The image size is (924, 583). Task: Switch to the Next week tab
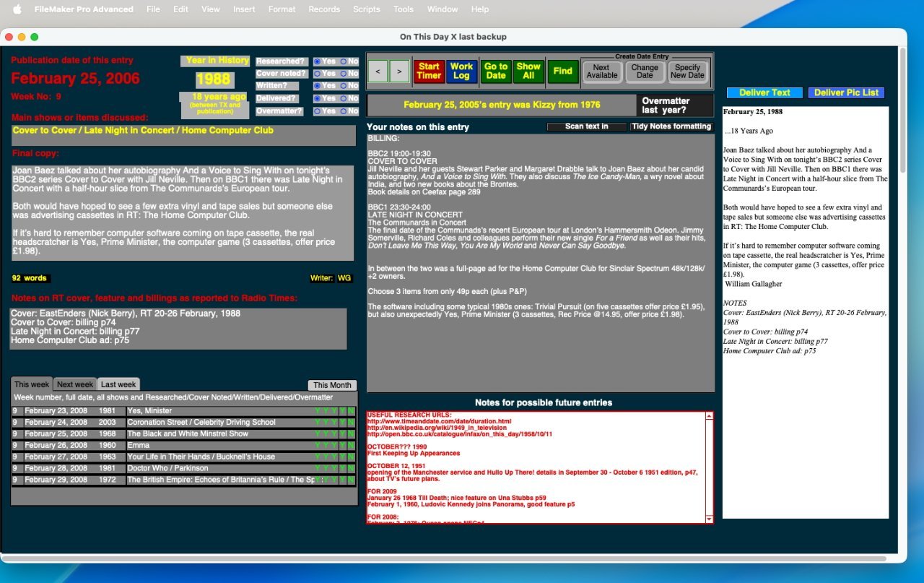75,384
